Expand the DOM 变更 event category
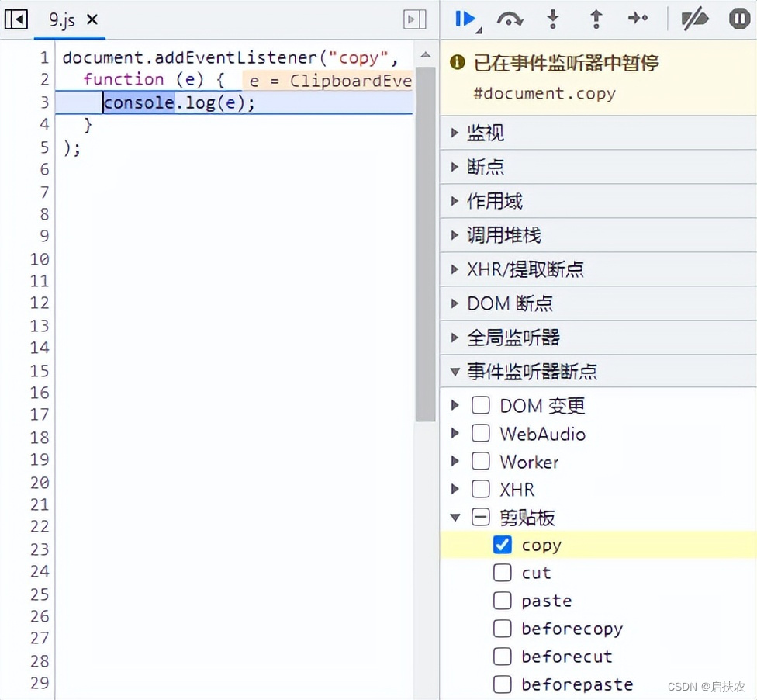This screenshot has height=700, width=757. [x=455, y=405]
